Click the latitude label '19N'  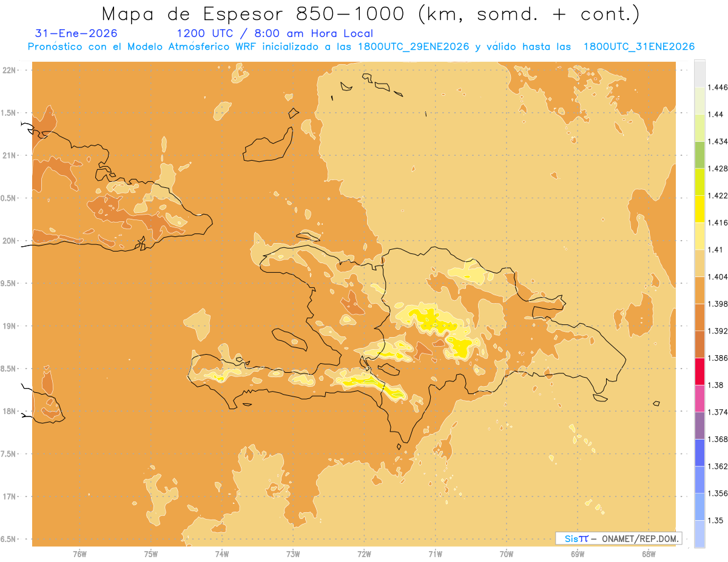[x=10, y=326]
